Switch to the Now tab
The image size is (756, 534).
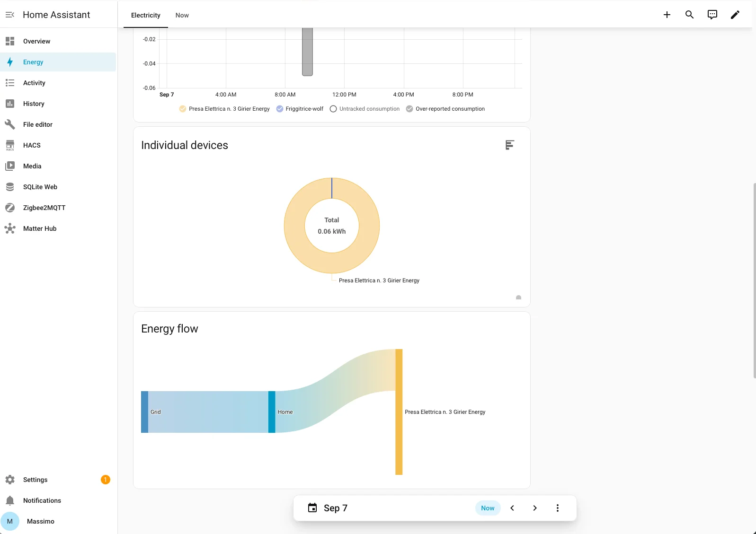point(182,15)
